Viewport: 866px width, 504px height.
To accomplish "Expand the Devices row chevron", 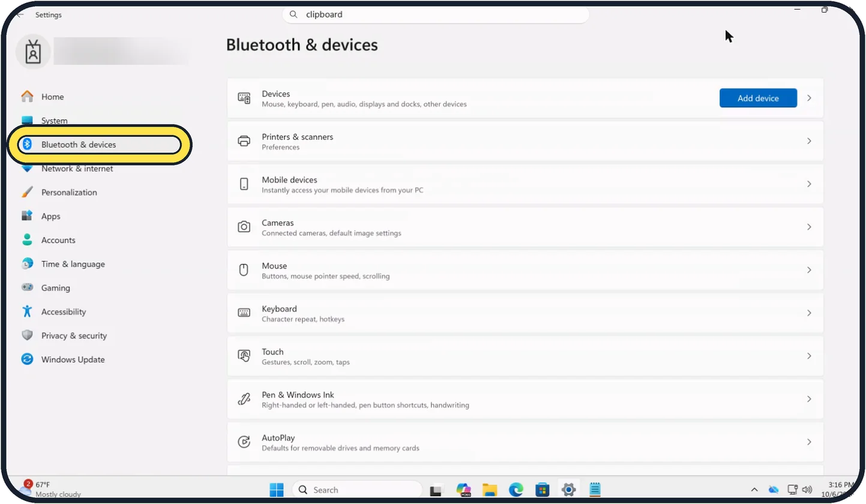I will coord(809,98).
